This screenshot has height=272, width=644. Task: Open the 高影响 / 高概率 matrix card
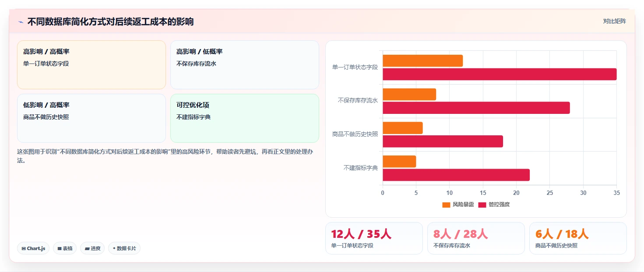(x=91, y=65)
